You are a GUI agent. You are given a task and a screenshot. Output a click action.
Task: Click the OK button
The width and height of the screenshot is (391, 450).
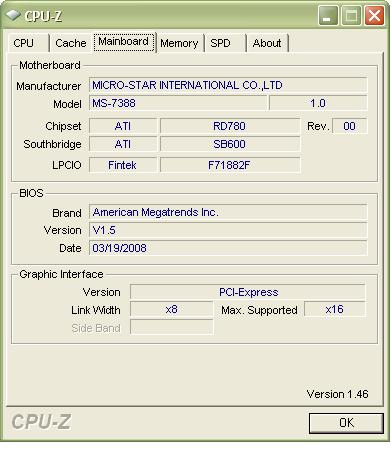click(x=346, y=423)
